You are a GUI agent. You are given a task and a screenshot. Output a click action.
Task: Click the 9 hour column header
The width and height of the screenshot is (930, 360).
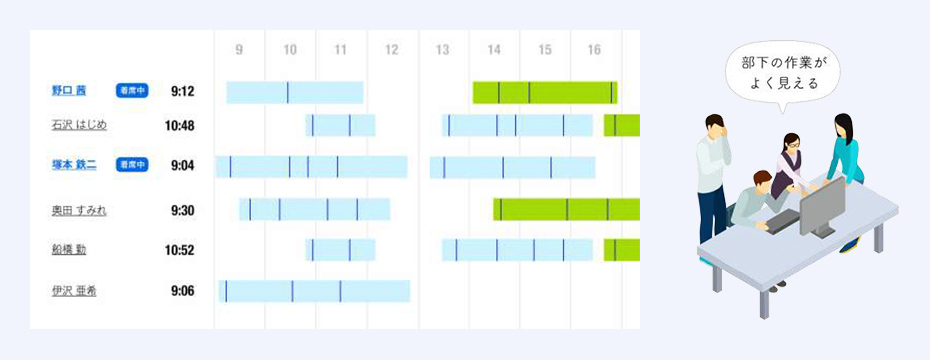(x=239, y=50)
